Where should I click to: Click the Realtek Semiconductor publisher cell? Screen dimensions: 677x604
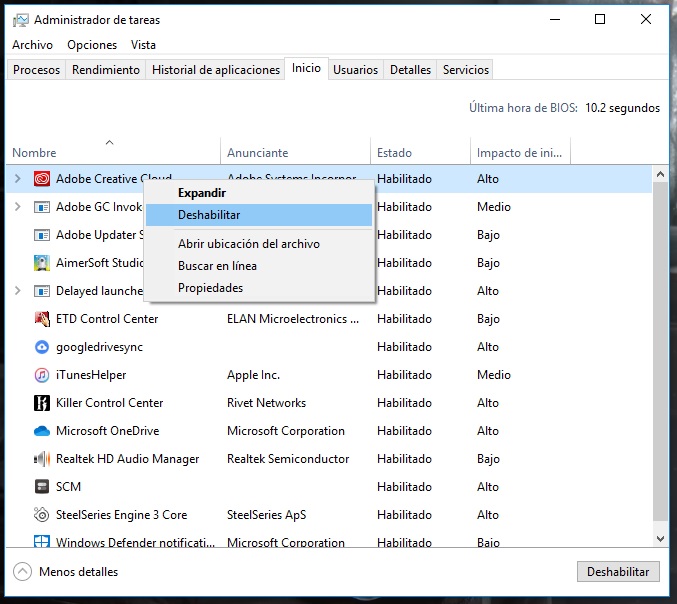pos(288,459)
